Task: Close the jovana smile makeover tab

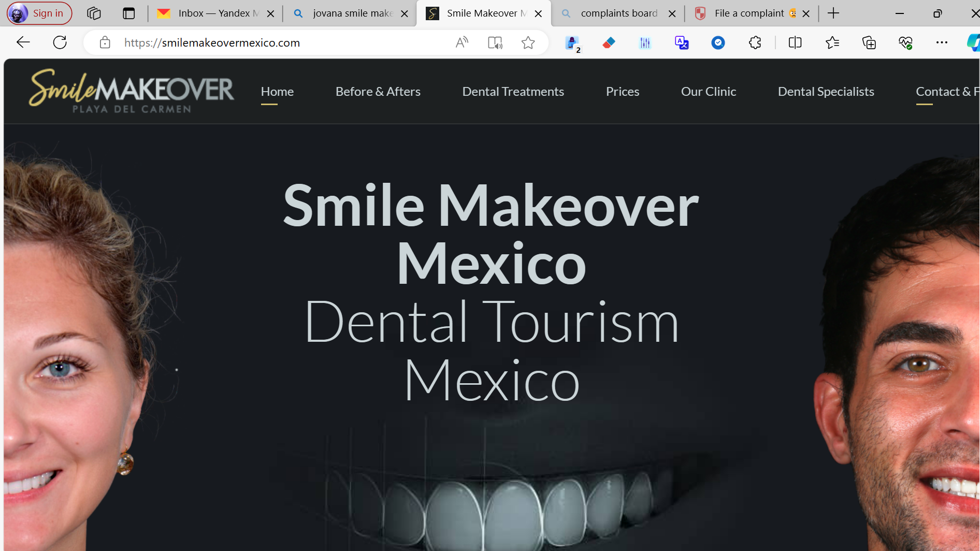Action: click(405, 14)
